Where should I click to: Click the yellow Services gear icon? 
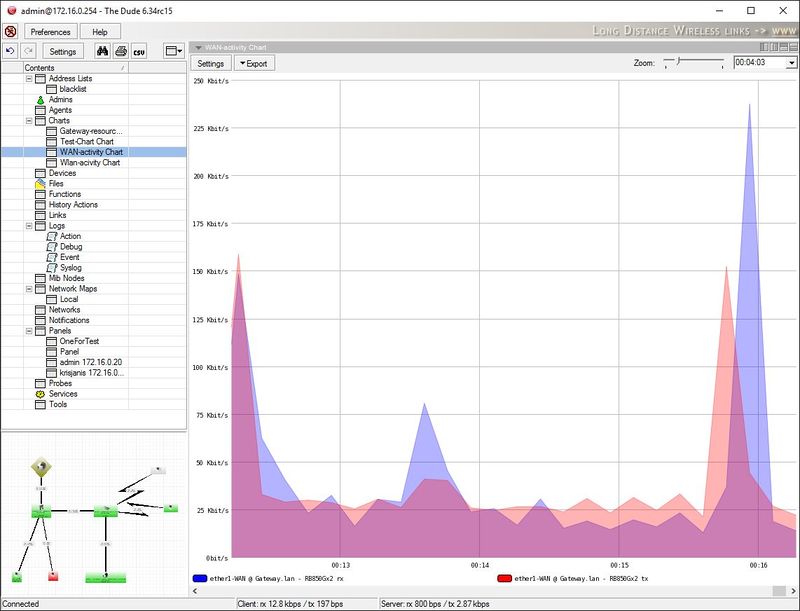(x=40, y=394)
